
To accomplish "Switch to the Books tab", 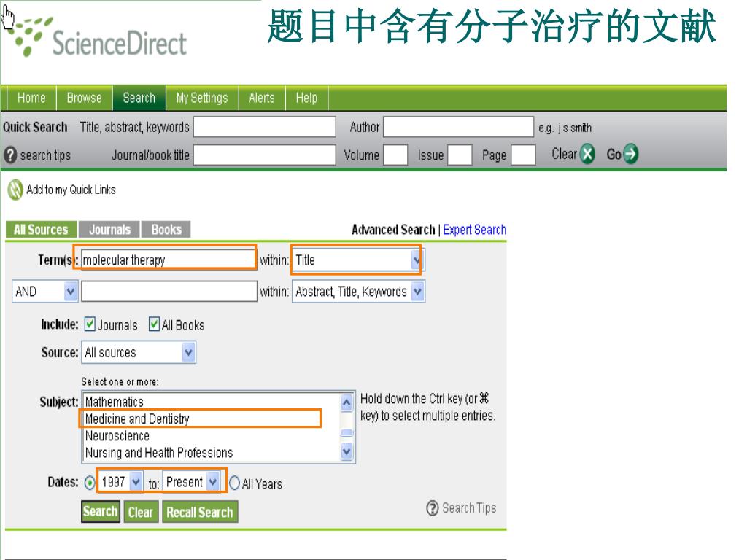I will [x=166, y=230].
